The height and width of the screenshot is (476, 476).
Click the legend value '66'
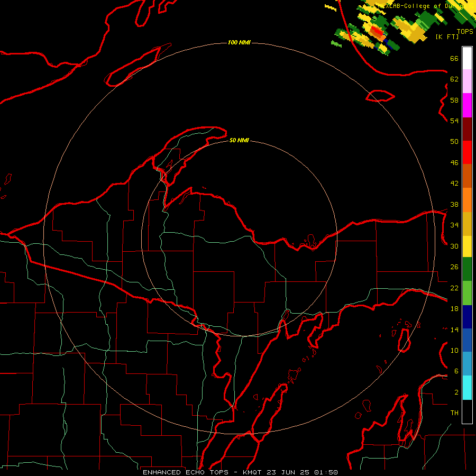point(454,59)
